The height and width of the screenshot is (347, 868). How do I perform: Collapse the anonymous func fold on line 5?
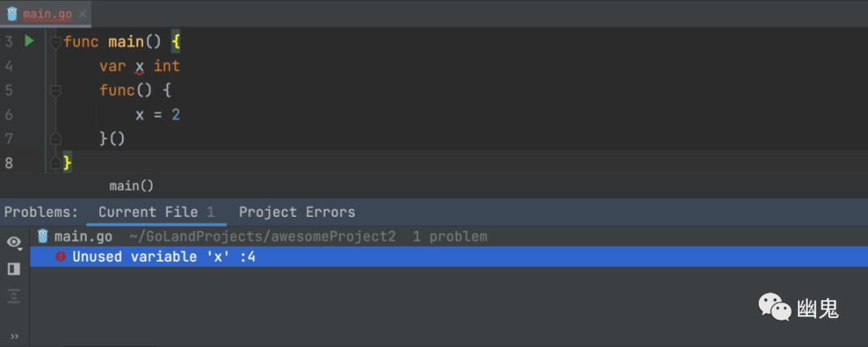click(x=55, y=91)
